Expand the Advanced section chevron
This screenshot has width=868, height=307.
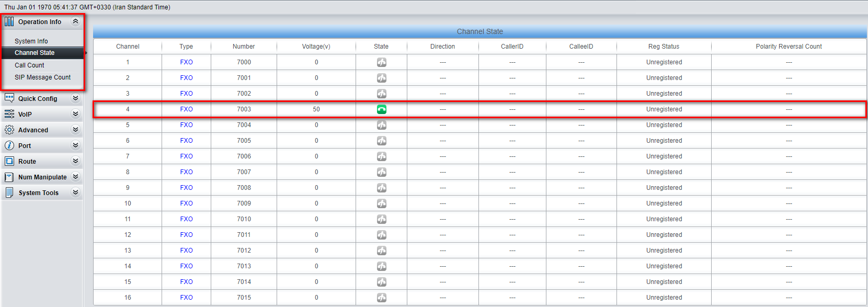75,129
